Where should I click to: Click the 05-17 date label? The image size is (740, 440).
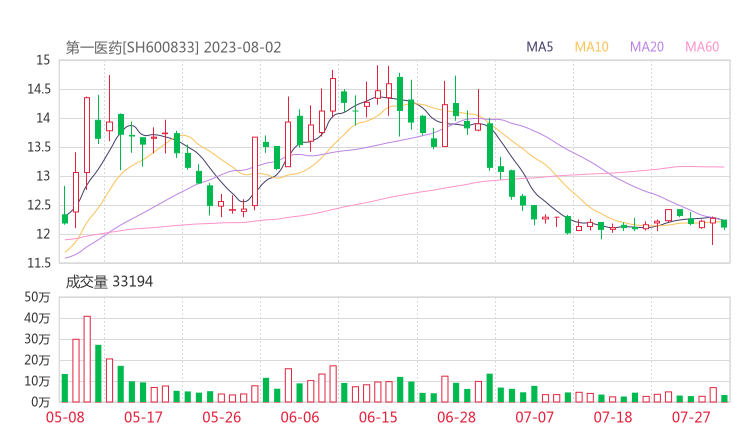143,417
